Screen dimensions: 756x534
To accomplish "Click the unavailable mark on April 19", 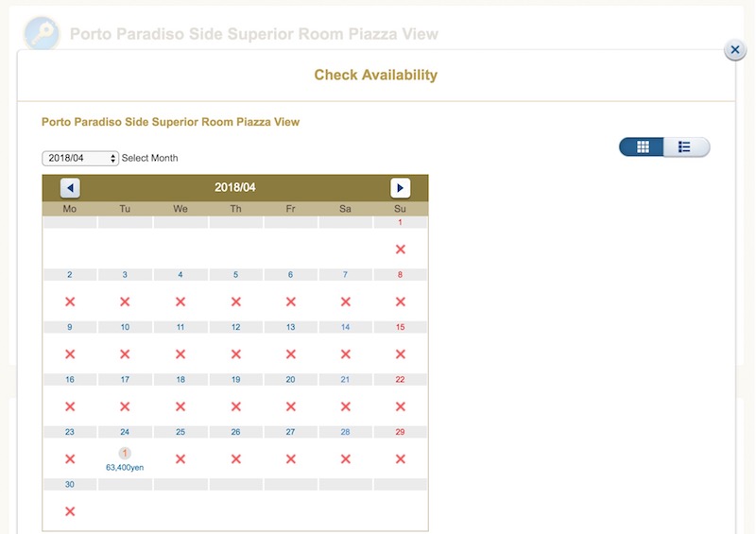I will click(235, 407).
